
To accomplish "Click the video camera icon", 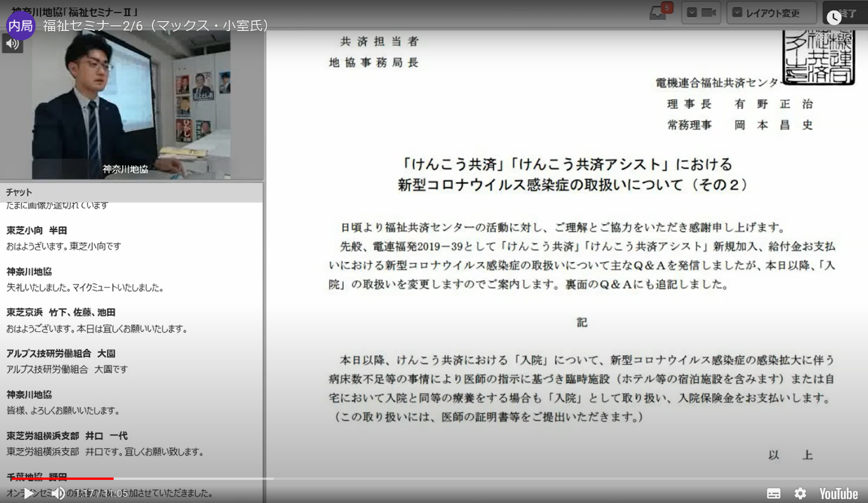I will point(708,13).
